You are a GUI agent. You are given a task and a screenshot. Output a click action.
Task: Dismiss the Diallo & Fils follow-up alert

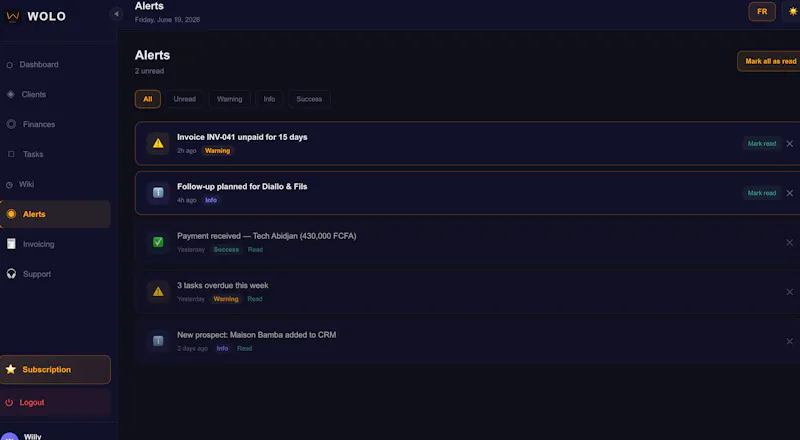click(x=789, y=193)
